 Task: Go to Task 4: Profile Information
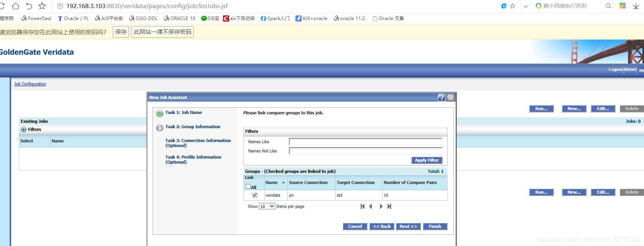tap(193, 159)
